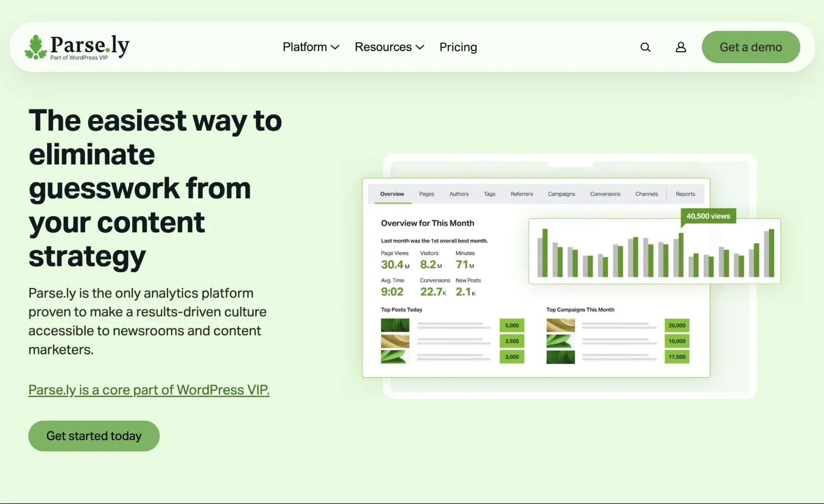
Task: Click the Get a demo button
Action: point(751,47)
